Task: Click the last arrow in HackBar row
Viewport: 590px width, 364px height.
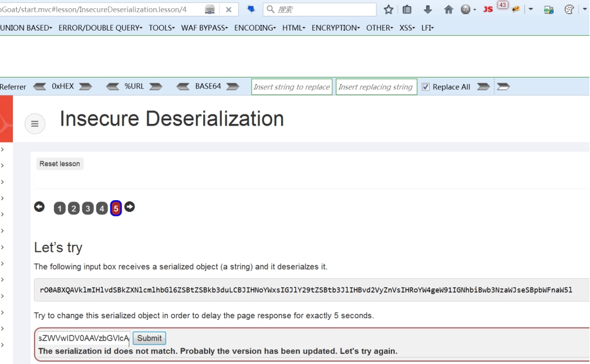Action: pyautogui.click(x=503, y=86)
